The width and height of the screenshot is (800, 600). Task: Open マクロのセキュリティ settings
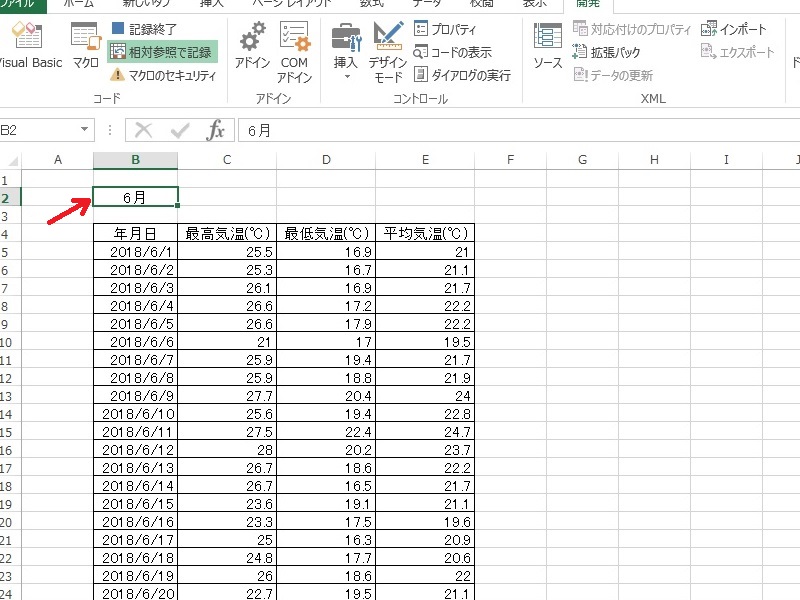(x=162, y=75)
